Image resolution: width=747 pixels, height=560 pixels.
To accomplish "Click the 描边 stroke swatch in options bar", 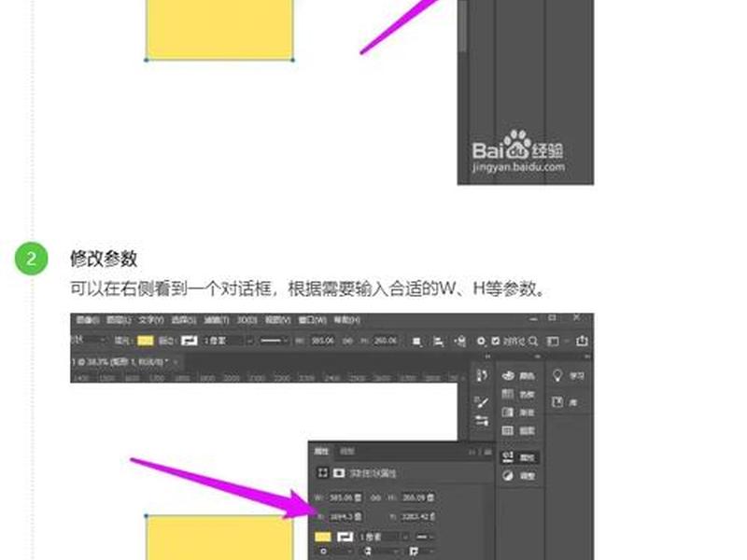I will click(x=190, y=341).
